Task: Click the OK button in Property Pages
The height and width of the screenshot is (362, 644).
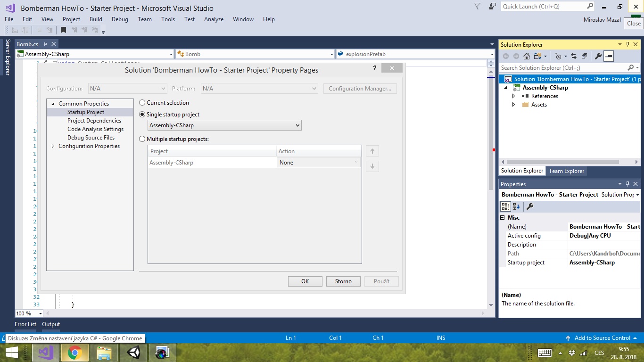Action: pyautogui.click(x=305, y=281)
